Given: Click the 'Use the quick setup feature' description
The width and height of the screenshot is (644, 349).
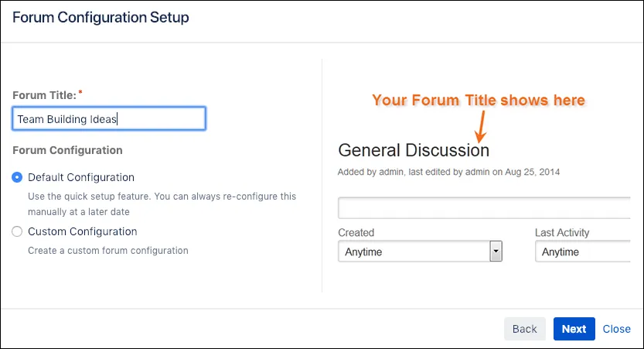Looking at the screenshot, I should coord(162,204).
